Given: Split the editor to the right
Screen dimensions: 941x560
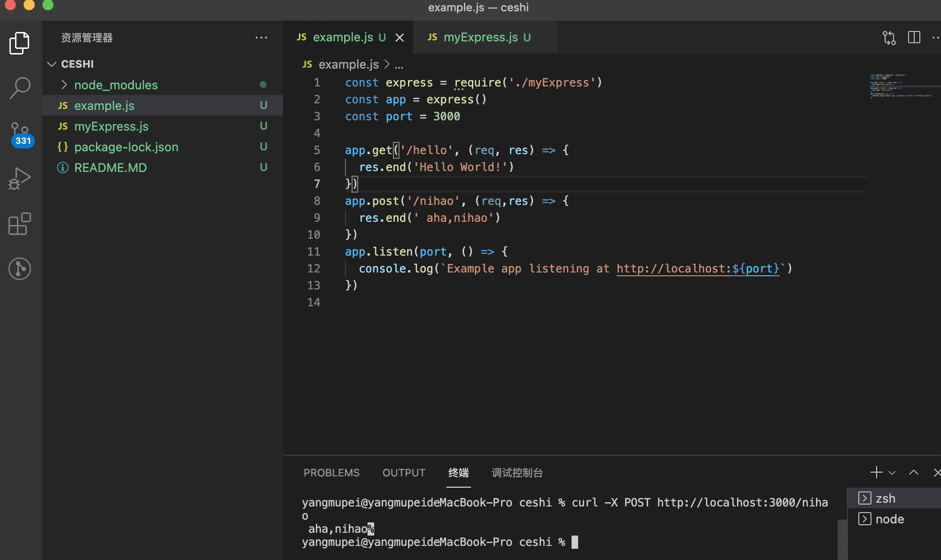Looking at the screenshot, I should (914, 38).
